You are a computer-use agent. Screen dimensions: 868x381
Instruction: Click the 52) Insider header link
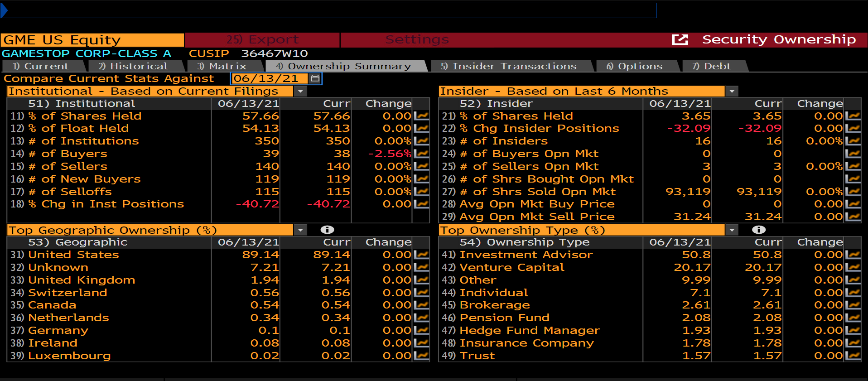pos(496,104)
